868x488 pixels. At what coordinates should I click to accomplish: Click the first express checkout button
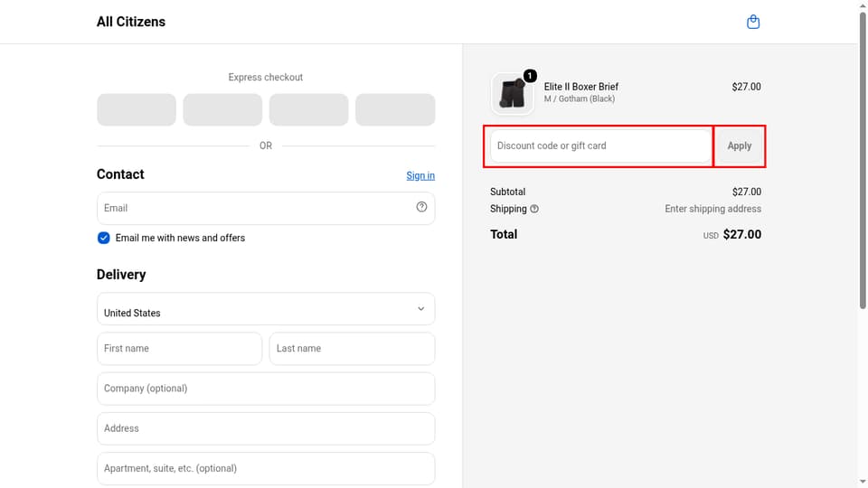137,109
